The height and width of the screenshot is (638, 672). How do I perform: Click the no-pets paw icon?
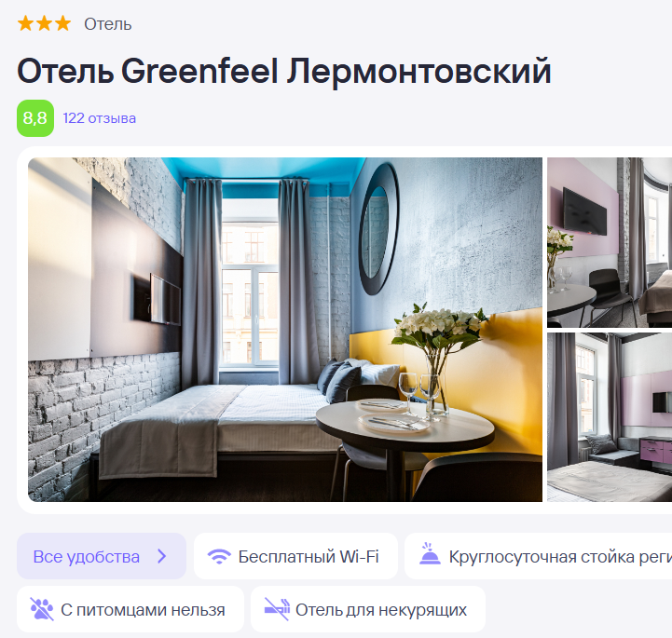click(x=42, y=609)
